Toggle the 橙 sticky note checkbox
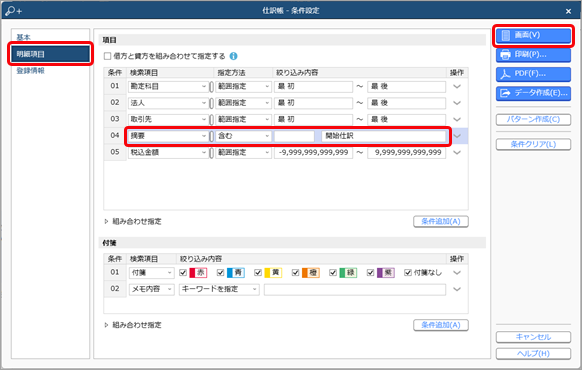The height and width of the screenshot is (370, 582). (x=295, y=273)
